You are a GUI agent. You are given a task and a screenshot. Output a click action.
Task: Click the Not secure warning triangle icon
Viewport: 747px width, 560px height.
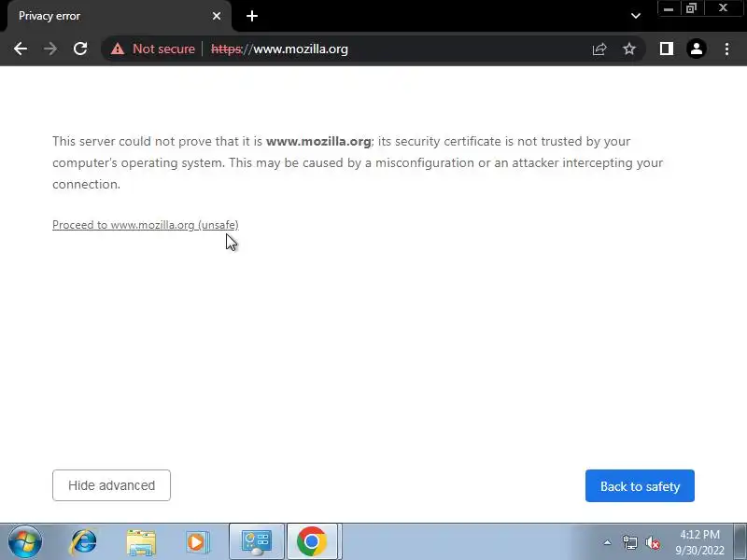(x=118, y=49)
